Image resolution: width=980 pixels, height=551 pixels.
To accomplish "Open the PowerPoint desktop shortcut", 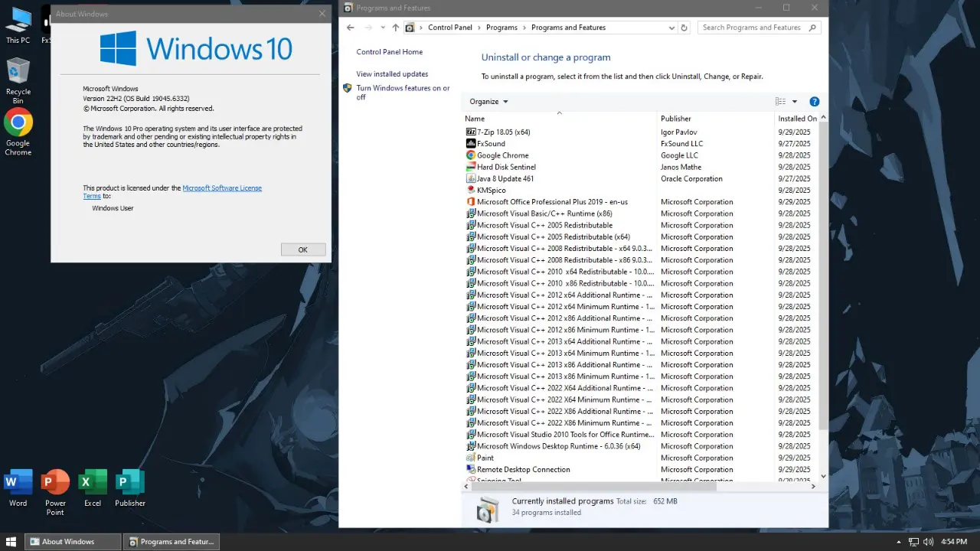I will tap(55, 491).
